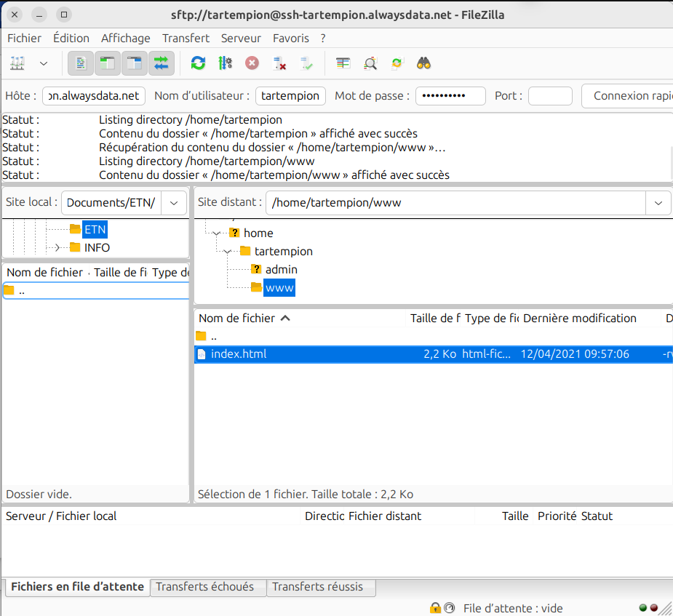Search files with the binoculars icon
673x616 pixels.
[x=424, y=64]
